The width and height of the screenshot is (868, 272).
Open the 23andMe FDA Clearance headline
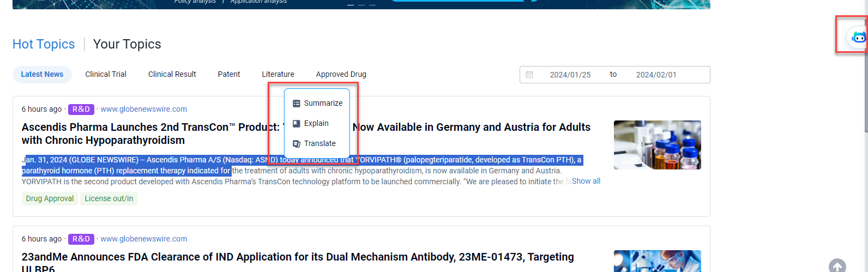pyautogui.click(x=298, y=257)
